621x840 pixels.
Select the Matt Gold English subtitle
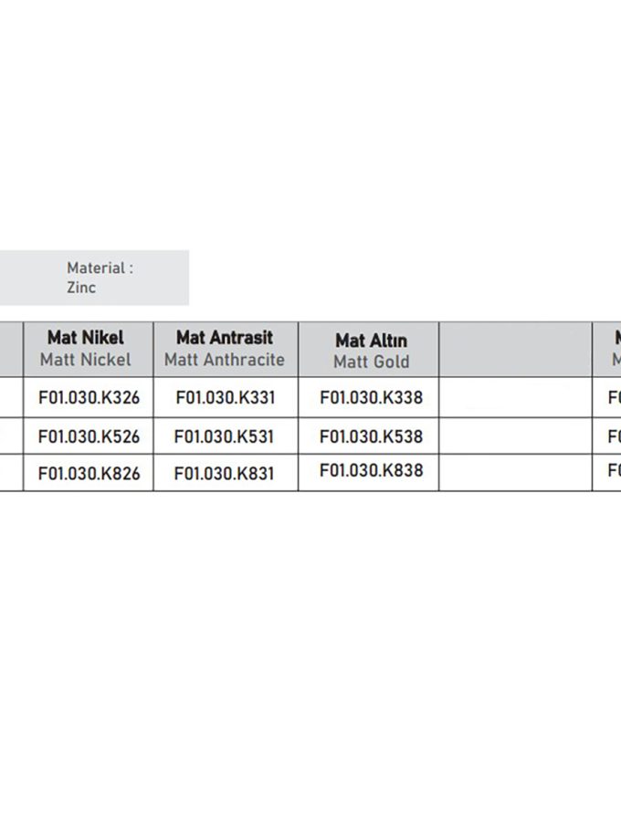click(371, 362)
